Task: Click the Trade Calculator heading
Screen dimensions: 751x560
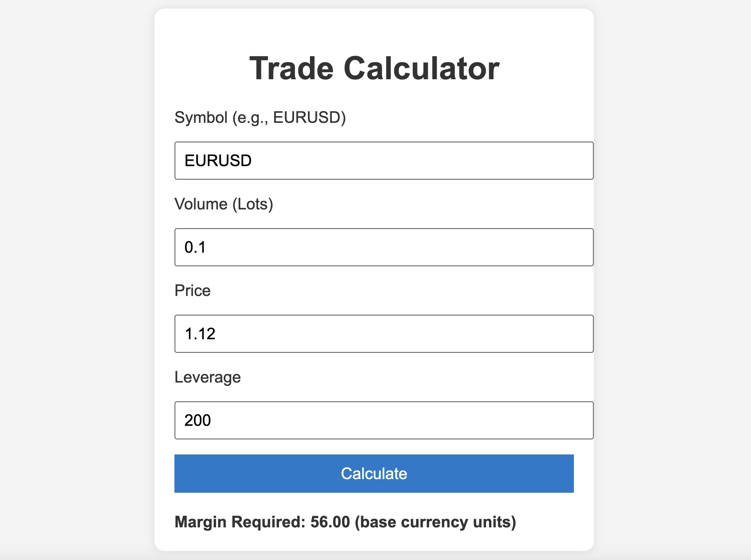Action: (374, 69)
